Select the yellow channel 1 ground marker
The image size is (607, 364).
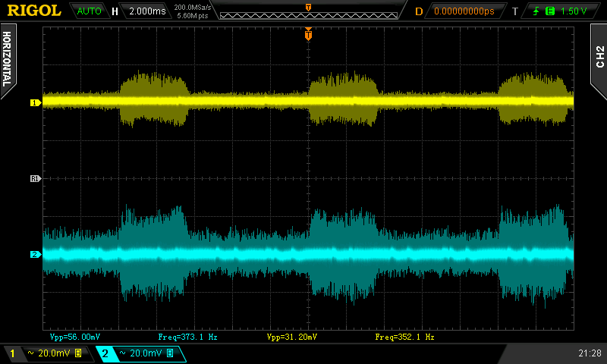coord(34,102)
